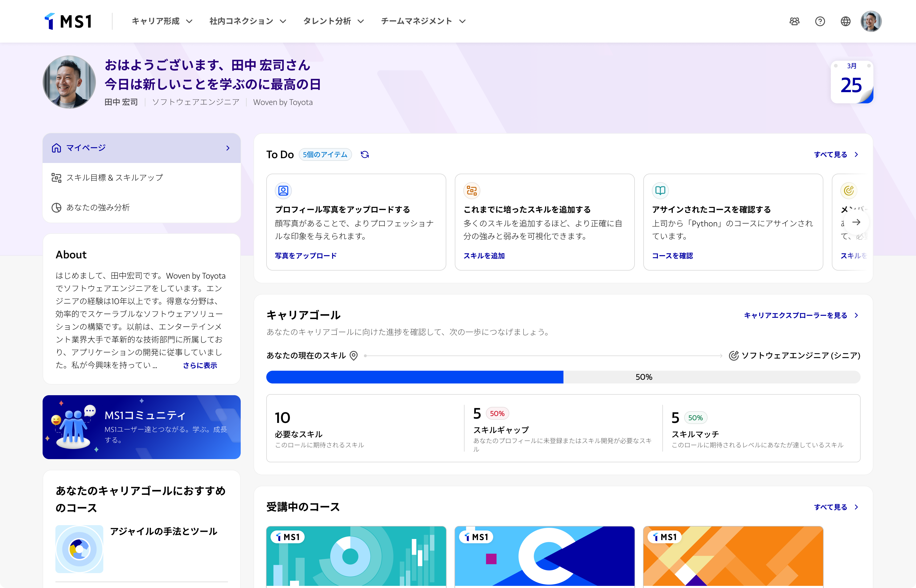This screenshot has height=588, width=916.
Task: Click the target icon on the last To Do card
Action: (x=849, y=190)
